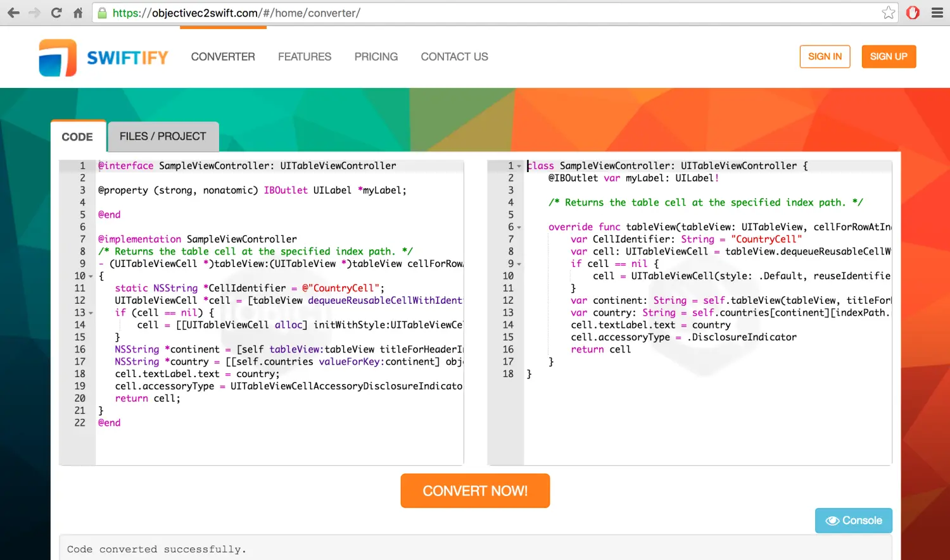The height and width of the screenshot is (560, 950).
Task: Open the CONTACT US nav item
Action: (455, 57)
